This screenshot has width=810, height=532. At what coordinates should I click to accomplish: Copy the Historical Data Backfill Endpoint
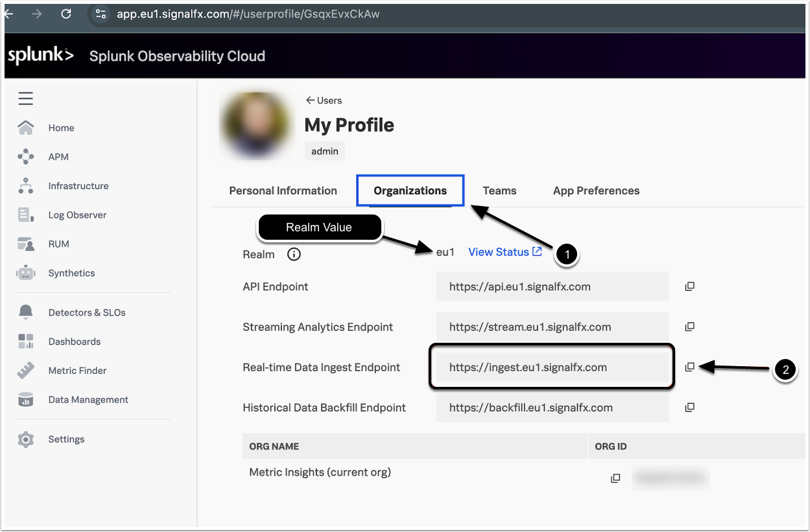coord(690,408)
